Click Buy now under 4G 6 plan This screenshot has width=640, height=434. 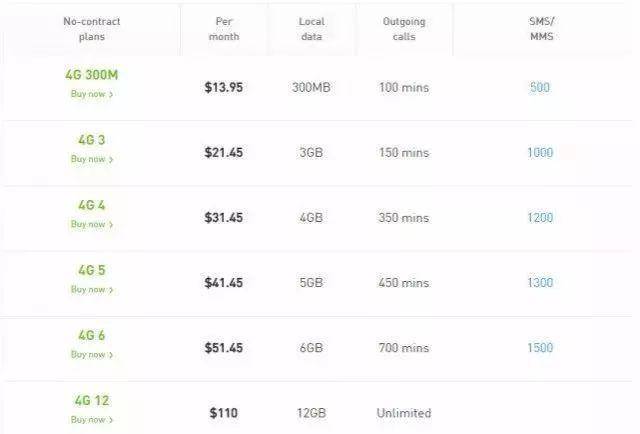[91, 354]
